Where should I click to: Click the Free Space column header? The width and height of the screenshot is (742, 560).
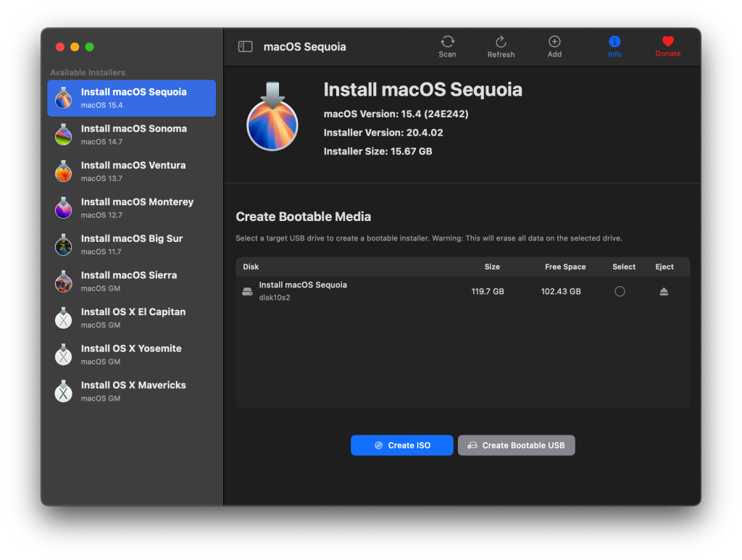(x=565, y=267)
